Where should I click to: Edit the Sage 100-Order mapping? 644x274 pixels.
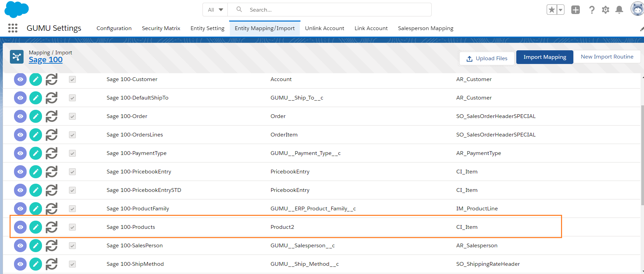click(x=36, y=116)
